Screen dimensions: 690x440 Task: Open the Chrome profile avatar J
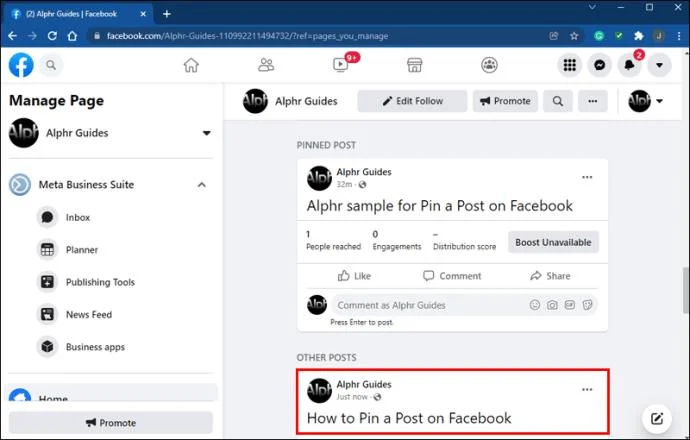(659, 36)
